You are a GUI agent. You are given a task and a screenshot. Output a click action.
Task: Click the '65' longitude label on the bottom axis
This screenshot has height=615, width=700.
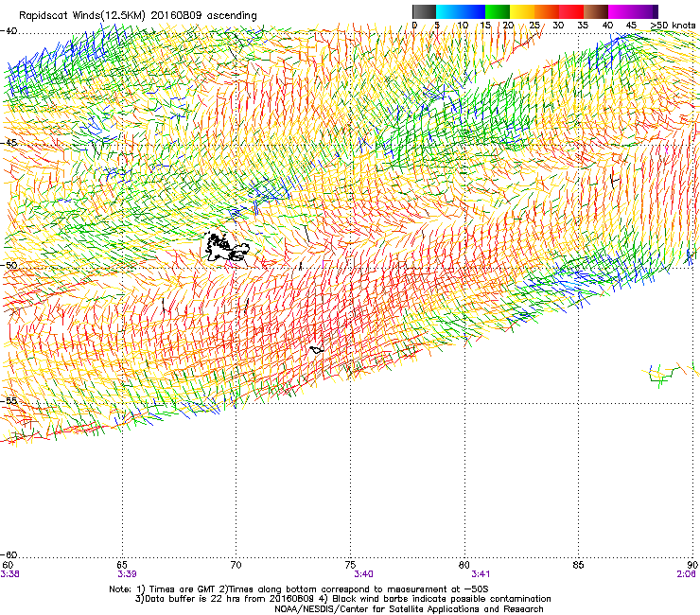(122, 565)
